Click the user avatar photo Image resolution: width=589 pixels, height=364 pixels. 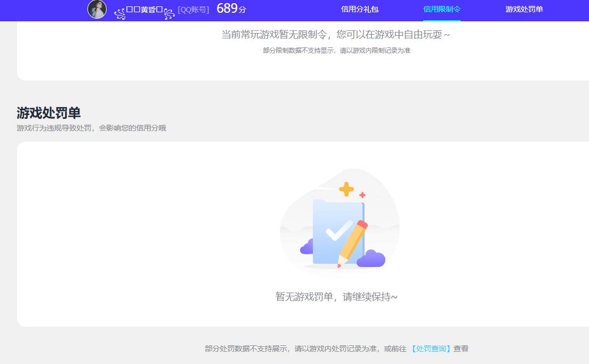[97, 10]
